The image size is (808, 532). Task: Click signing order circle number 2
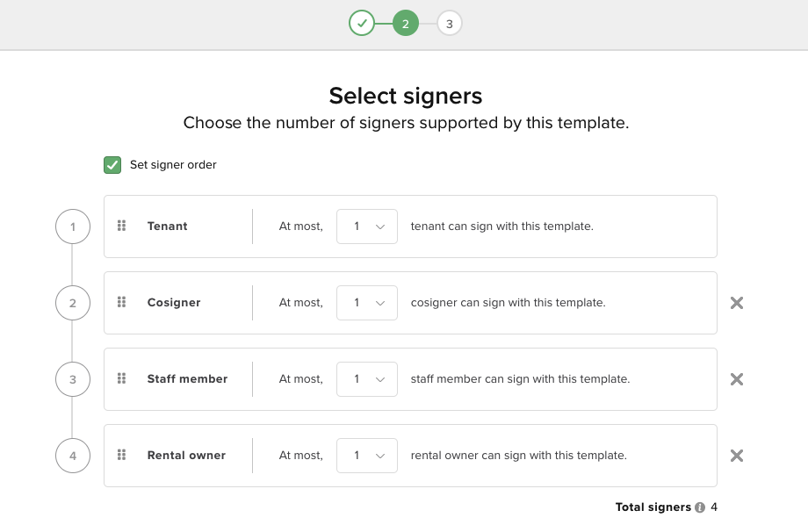(73, 304)
